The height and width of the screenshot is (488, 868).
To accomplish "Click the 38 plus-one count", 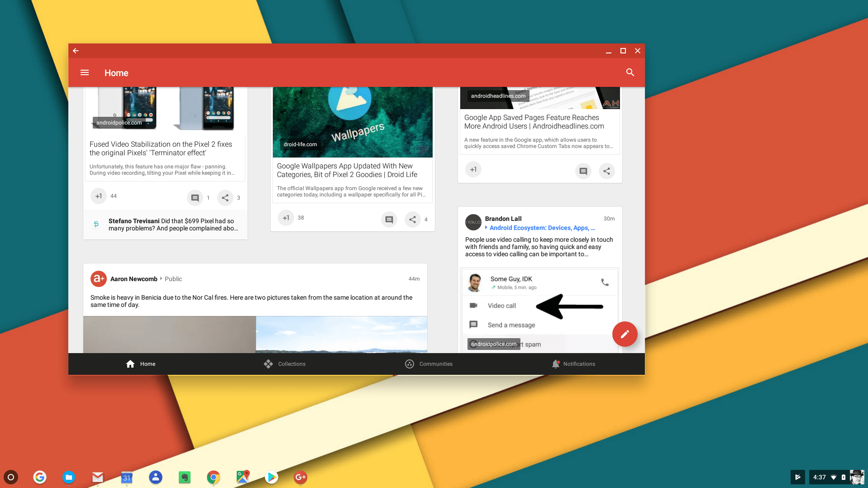I will click(301, 218).
